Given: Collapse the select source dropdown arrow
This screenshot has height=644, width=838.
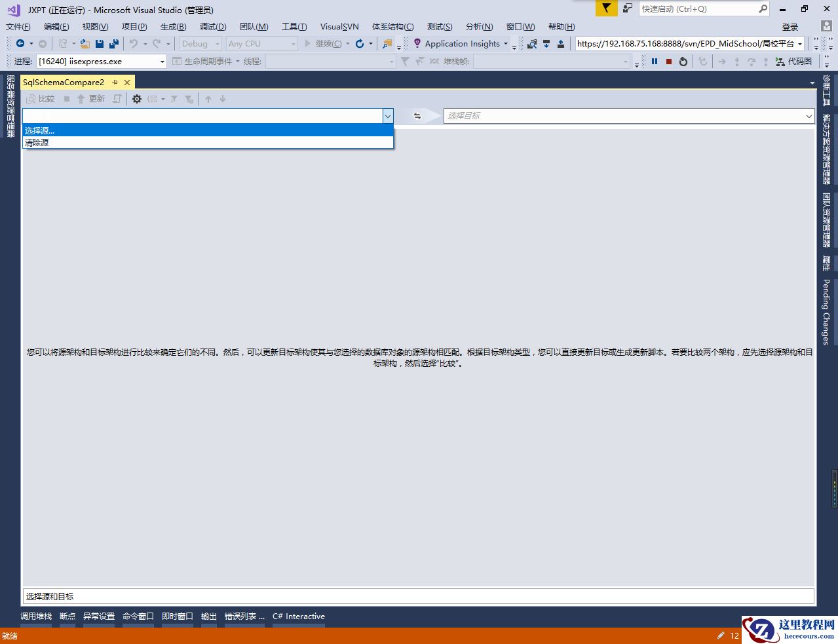Looking at the screenshot, I should click(388, 116).
